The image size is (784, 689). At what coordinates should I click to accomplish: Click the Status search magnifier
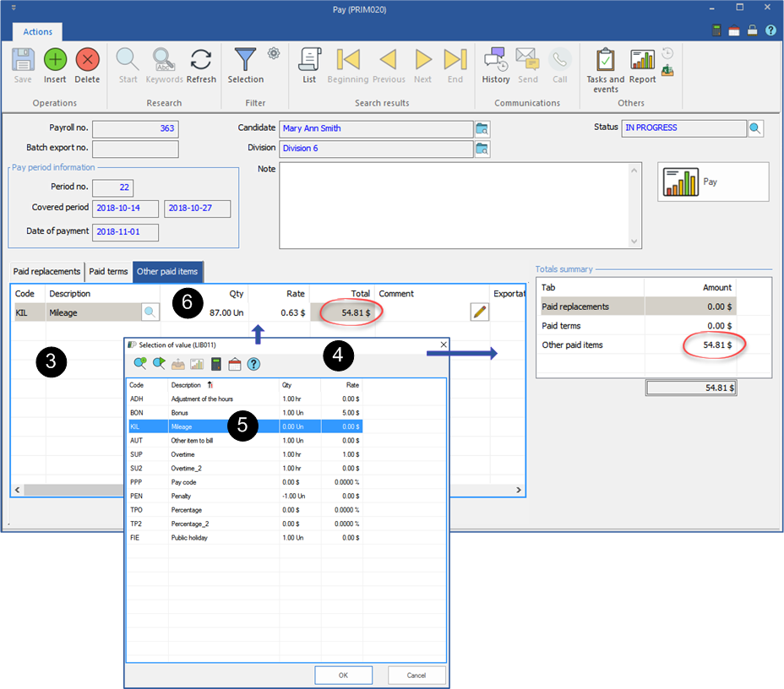pos(755,128)
